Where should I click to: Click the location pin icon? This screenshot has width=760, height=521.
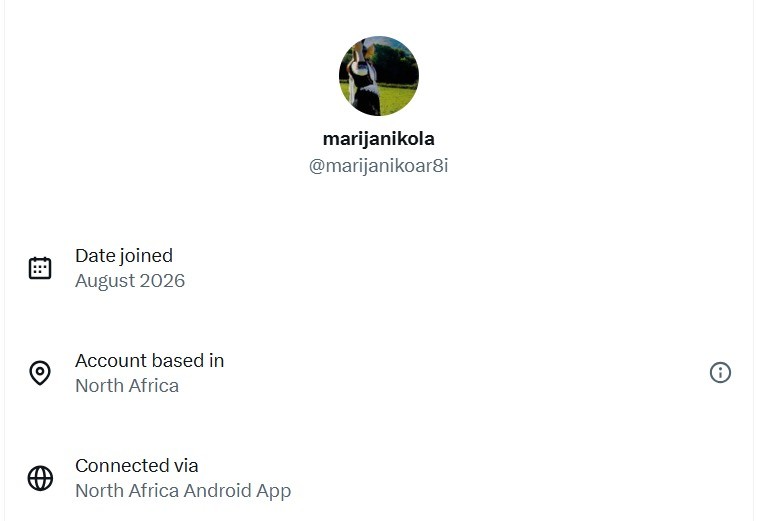40,373
